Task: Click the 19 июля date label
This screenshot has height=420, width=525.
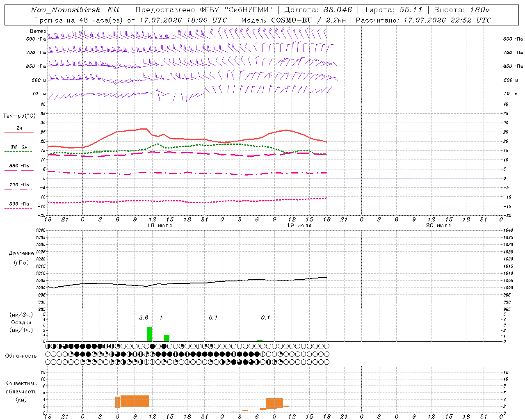Action: (299, 226)
